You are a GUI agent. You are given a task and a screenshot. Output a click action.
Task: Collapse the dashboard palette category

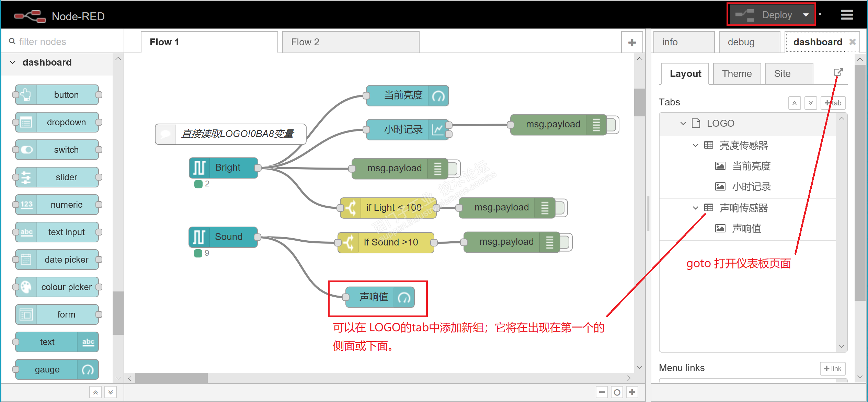[13, 62]
